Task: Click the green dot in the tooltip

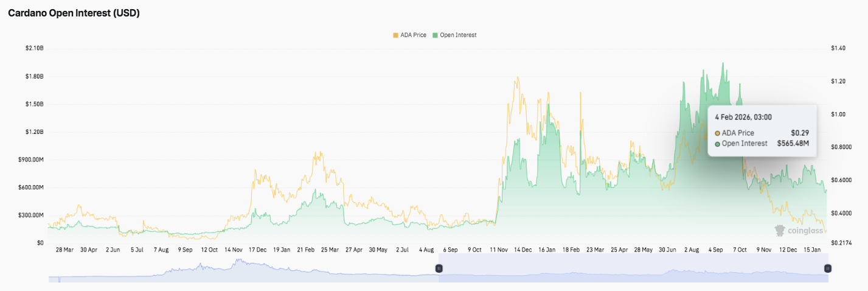Action: [718, 144]
